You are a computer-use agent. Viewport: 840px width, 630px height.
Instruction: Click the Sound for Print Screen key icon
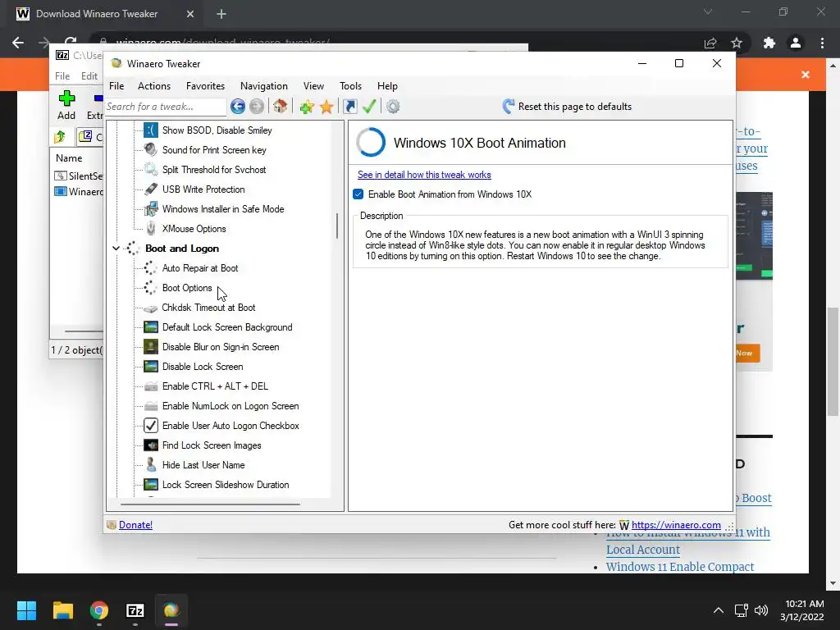[151, 150]
